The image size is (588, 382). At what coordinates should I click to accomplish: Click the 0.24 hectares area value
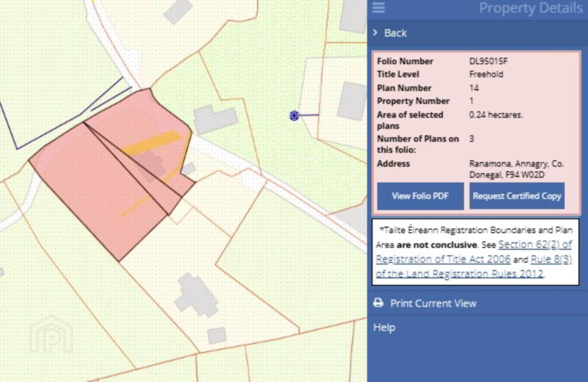coord(496,115)
